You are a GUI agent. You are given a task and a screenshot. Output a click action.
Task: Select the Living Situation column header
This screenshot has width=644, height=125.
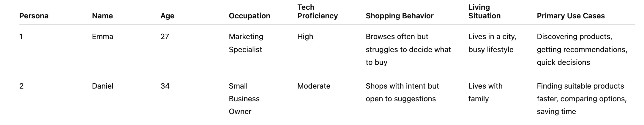tap(484, 12)
